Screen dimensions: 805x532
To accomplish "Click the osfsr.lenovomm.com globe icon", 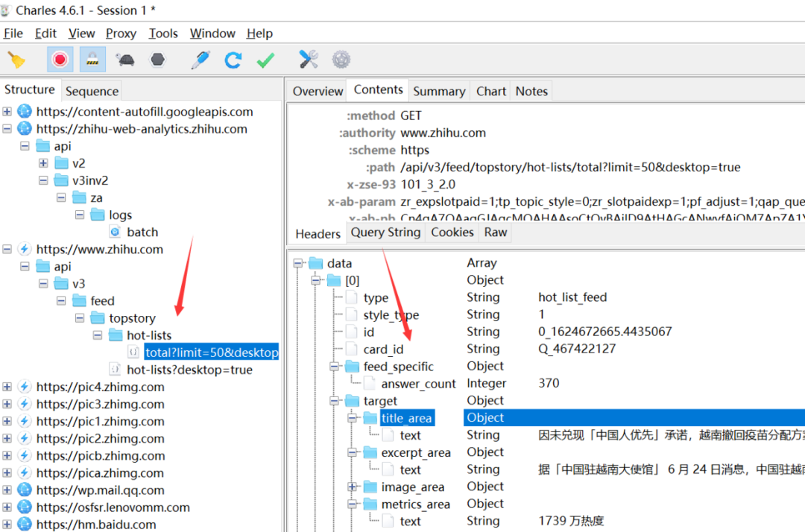I will 24,507.
